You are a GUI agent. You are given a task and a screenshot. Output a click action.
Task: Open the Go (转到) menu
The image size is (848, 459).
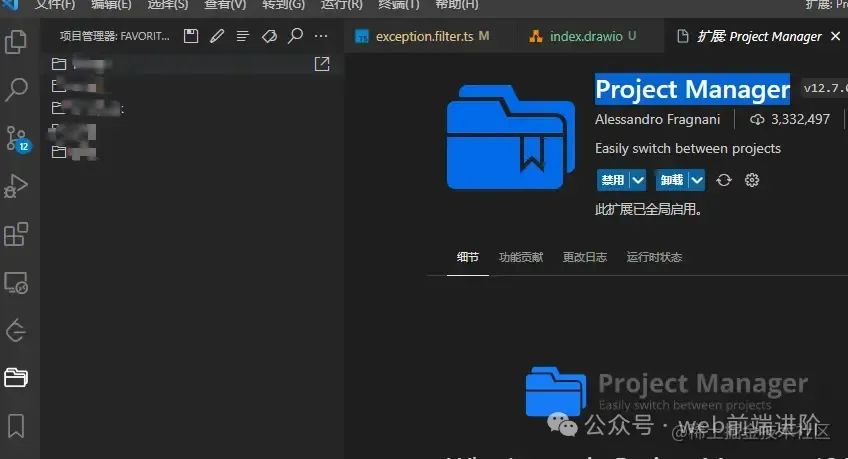pyautogui.click(x=283, y=5)
